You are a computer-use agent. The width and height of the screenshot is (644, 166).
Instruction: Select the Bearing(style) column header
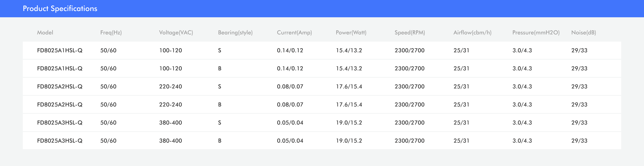pos(235,33)
